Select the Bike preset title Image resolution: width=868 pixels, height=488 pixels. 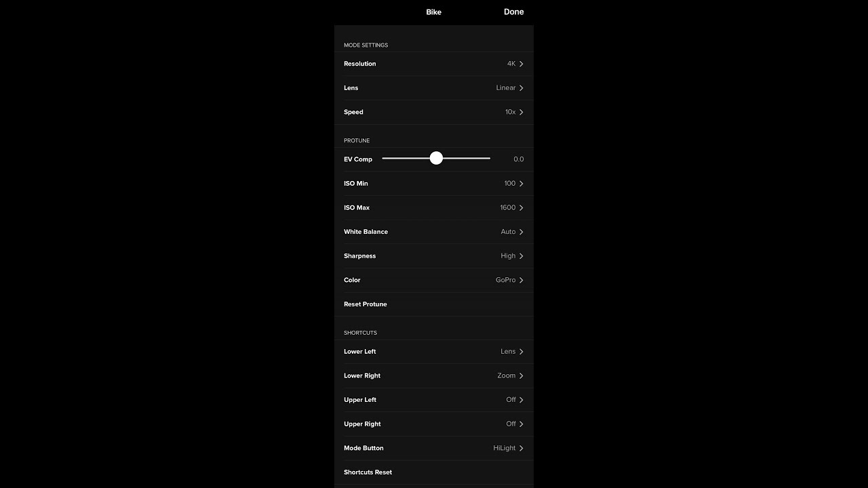pos(433,12)
